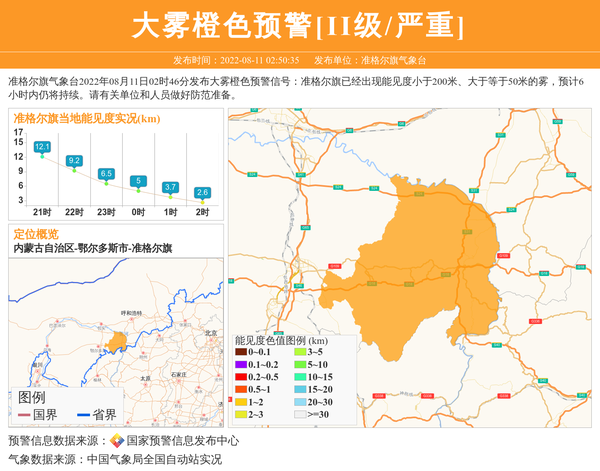The width and height of the screenshot is (600, 471).
Task: Click the 9.2 data label at 22时
Action: click(74, 160)
